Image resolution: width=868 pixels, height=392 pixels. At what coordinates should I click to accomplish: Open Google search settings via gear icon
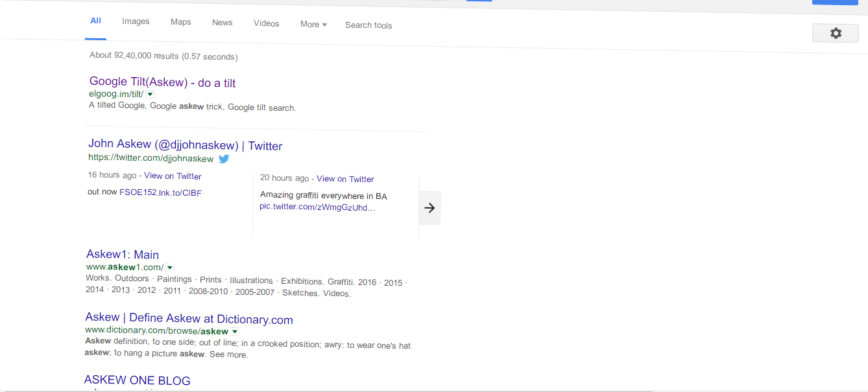[x=835, y=33]
